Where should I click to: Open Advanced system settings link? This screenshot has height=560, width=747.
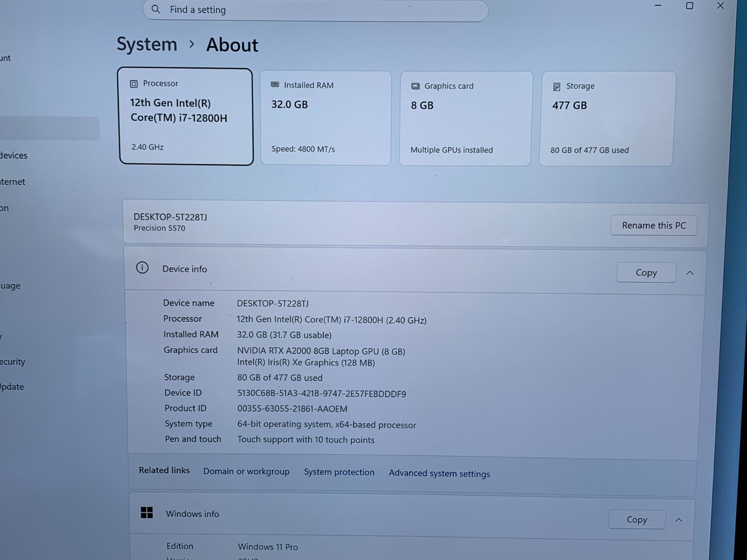point(439,473)
